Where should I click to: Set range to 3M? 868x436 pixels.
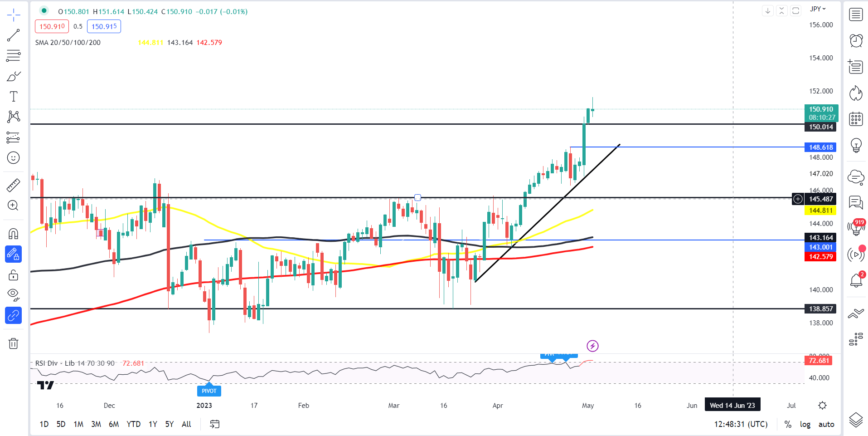coord(96,424)
